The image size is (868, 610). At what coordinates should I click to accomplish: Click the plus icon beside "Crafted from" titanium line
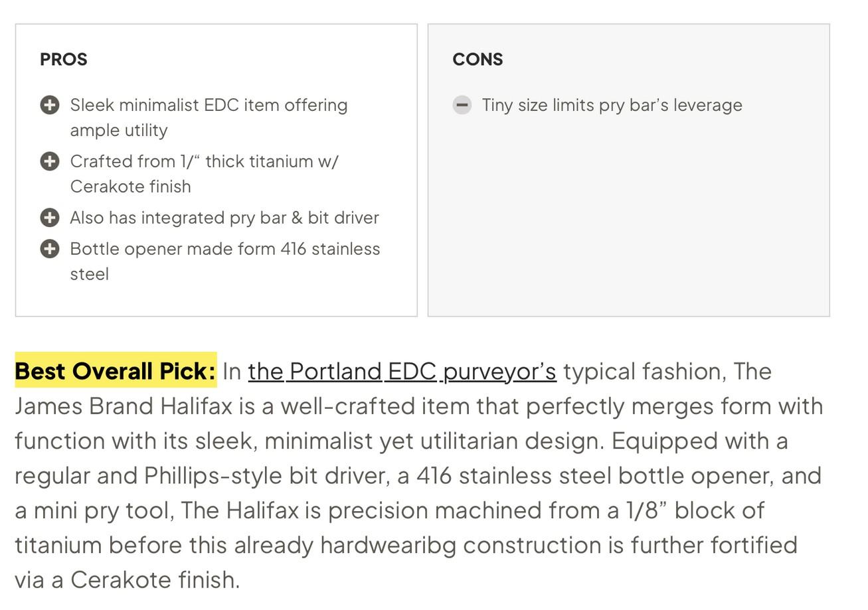(50, 161)
